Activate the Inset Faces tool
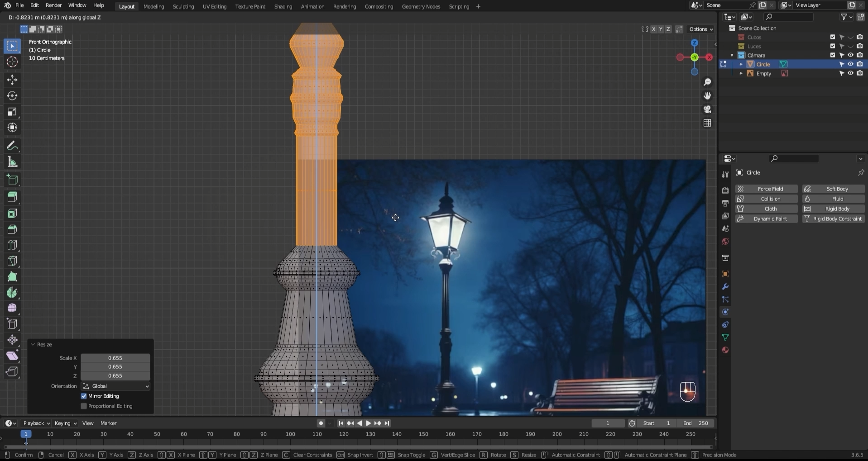 12,213
